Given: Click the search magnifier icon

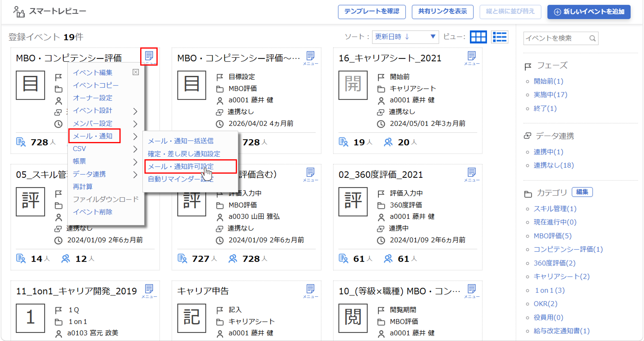Looking at the screenshot, I should [x=592, y=38].
